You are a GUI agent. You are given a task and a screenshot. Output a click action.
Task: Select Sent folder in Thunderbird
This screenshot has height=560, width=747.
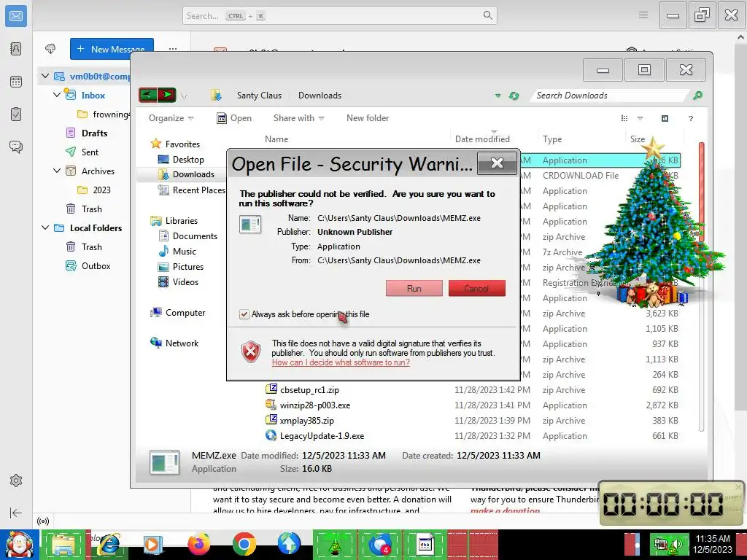coord(90,152)
